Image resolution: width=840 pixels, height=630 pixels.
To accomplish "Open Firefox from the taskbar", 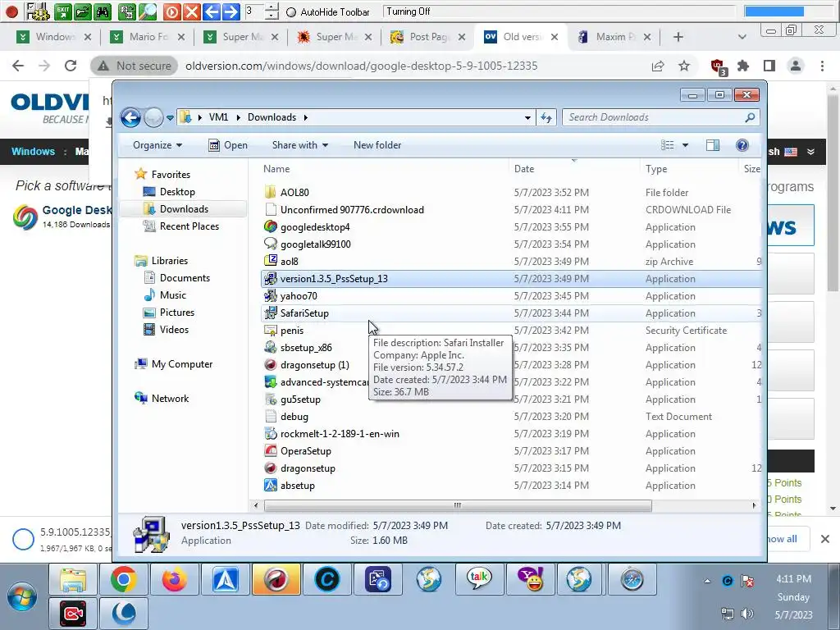I will coord(175,579).
